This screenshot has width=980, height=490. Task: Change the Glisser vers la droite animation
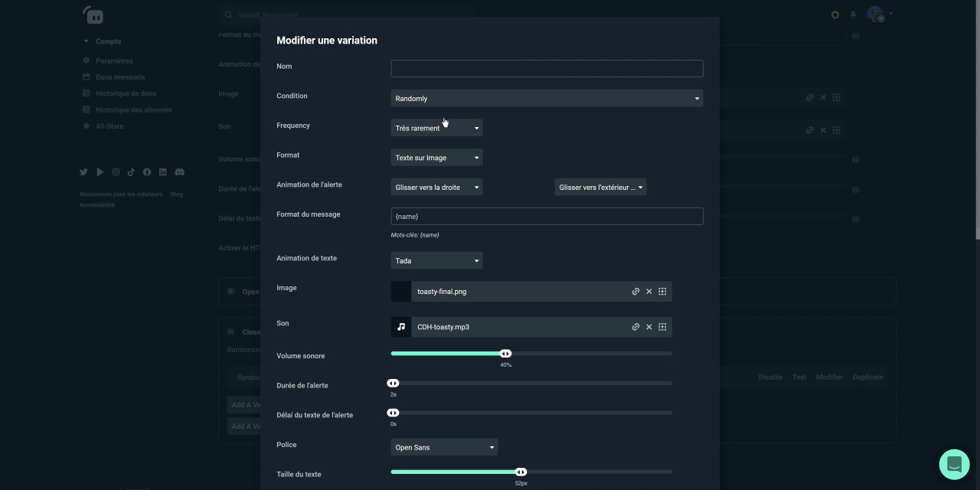(436, 188)
